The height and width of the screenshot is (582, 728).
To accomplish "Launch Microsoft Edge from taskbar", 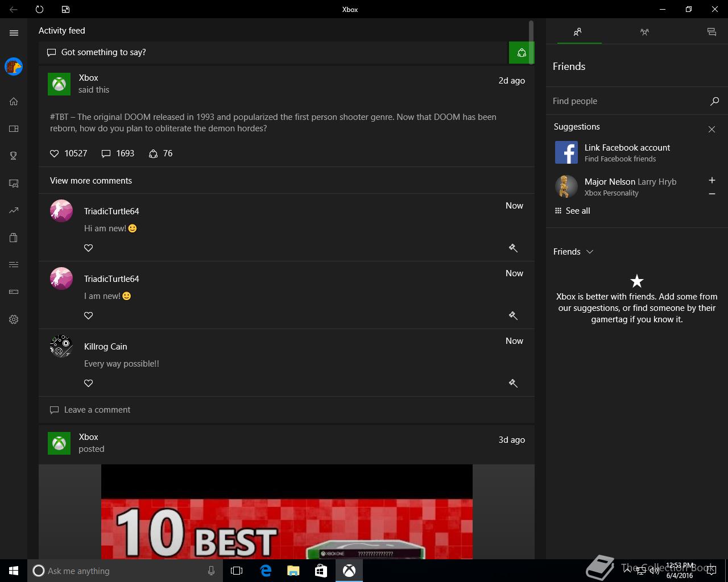I will tap(265, 571).
